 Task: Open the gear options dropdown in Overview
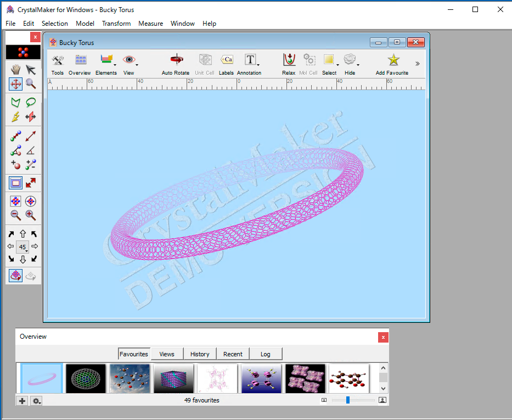point(36,401)
